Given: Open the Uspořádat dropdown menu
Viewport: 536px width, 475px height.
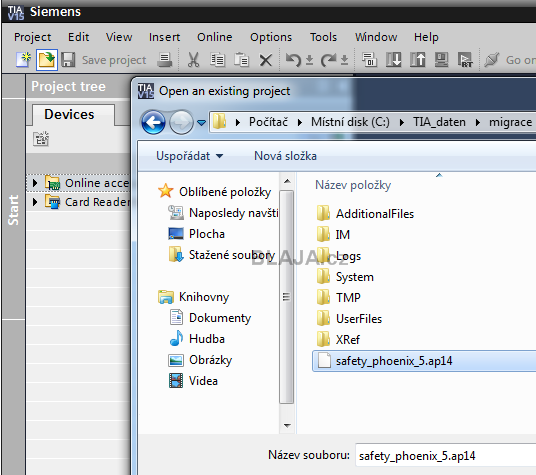Looking at the screenshot, I should pos(189,156).
